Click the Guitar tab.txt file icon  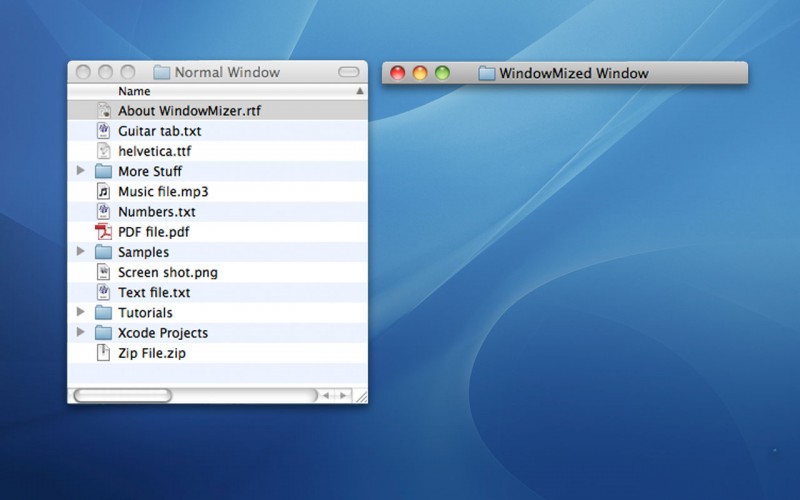pyautogui.click(x=104, y=131)
